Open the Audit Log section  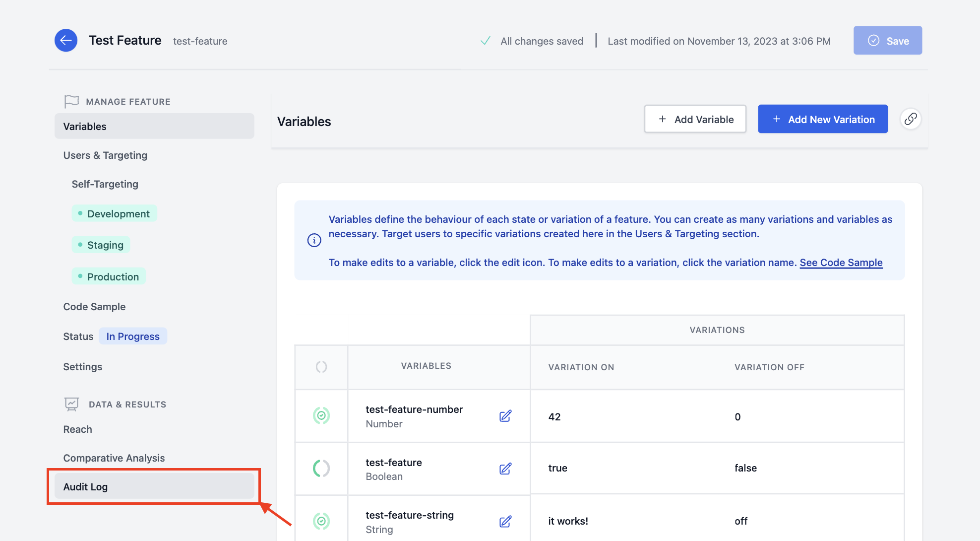(x=85, y=486)
